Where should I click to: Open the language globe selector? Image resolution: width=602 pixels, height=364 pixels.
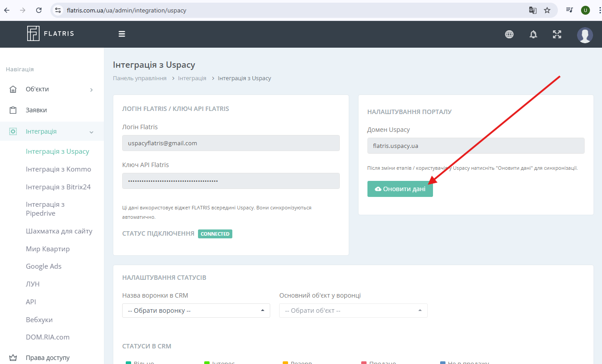point(509,34)
